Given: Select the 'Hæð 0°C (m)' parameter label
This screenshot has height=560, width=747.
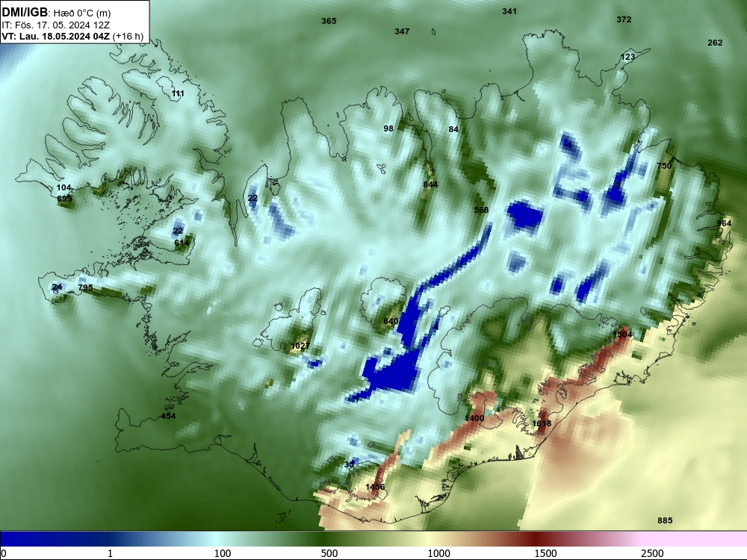Looking at the screenshot, I should coord(81,13).
